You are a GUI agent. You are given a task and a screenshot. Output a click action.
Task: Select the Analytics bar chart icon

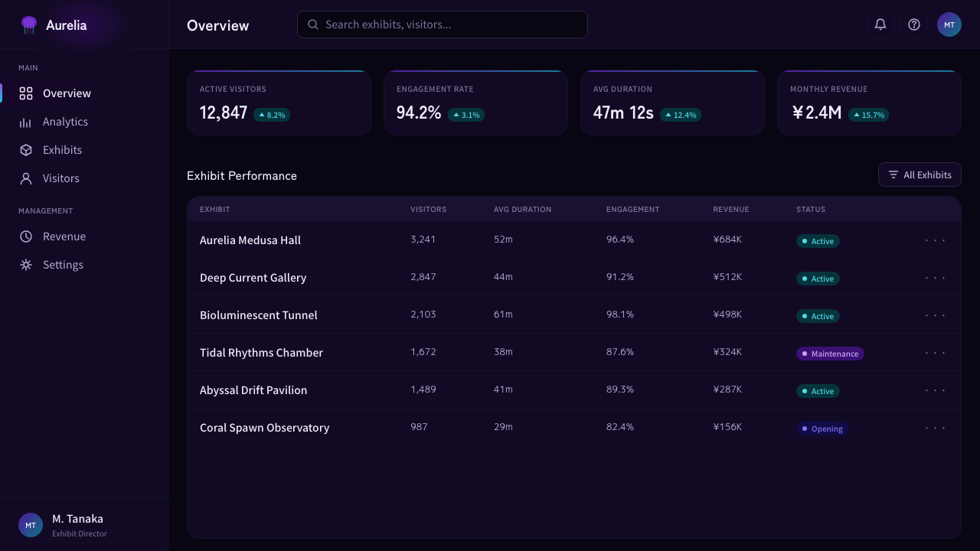(x=26, y=122)
